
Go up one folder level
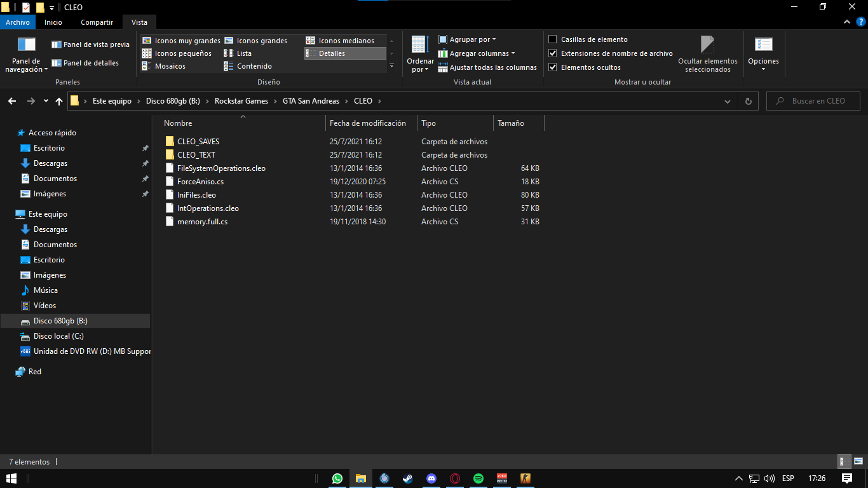(x=59, y=101)
